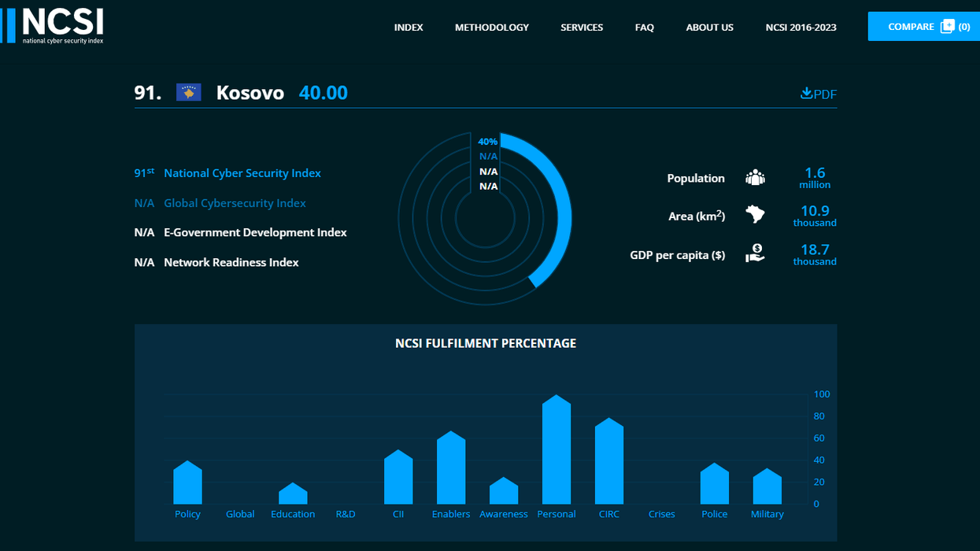Click the Population people icon
Viewport: 980px width, 551px height.
click(755, 178)
